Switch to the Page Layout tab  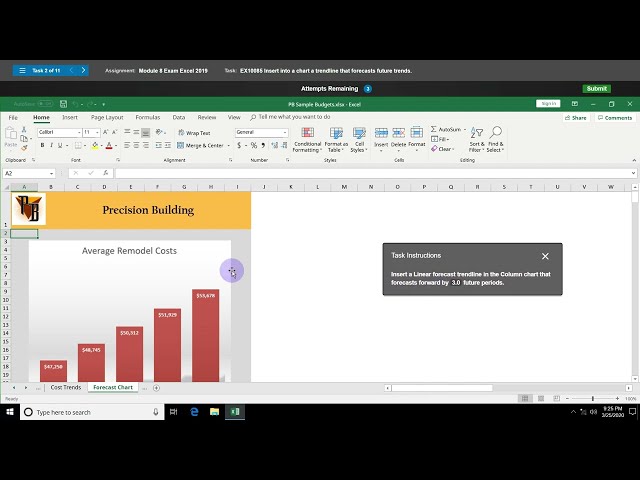tap(107, 118)
